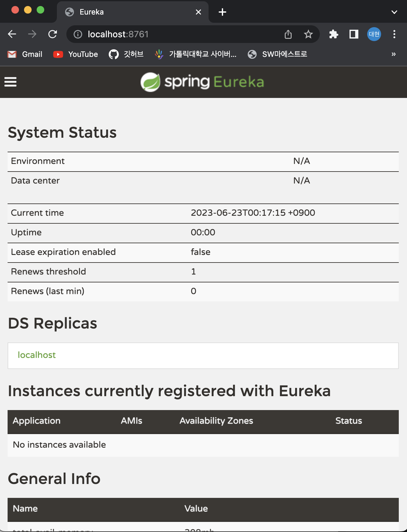Click the Current time value 2023-06-23T00:17:15 +0900
Image resolution: width=407 pixels, height=532 pixels.
[253, 213]
